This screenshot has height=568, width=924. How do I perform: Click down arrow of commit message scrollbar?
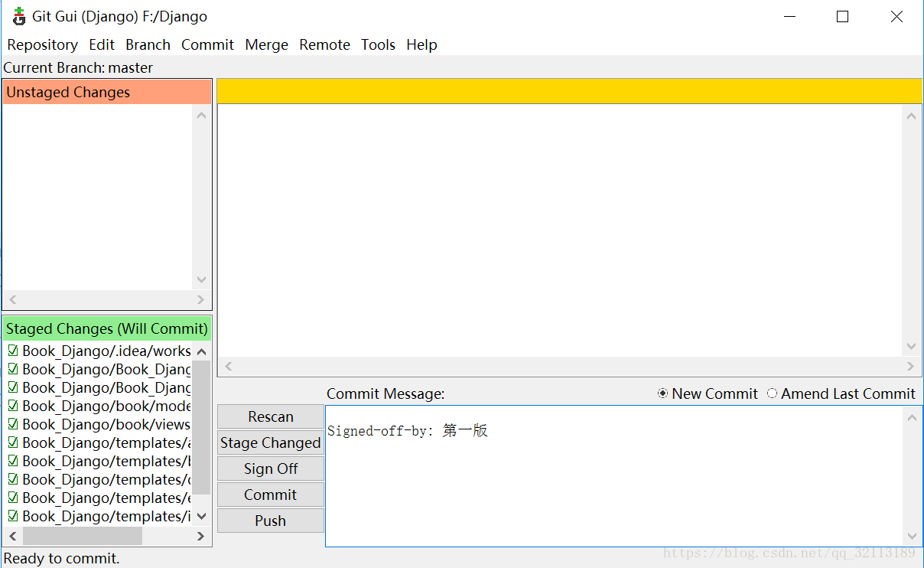[x=912, y=536]
